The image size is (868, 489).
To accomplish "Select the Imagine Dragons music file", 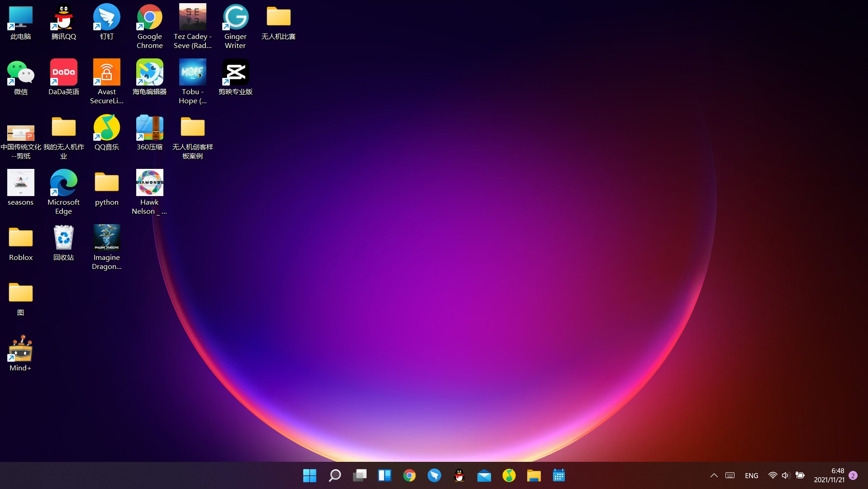I will tap(107, 248).
